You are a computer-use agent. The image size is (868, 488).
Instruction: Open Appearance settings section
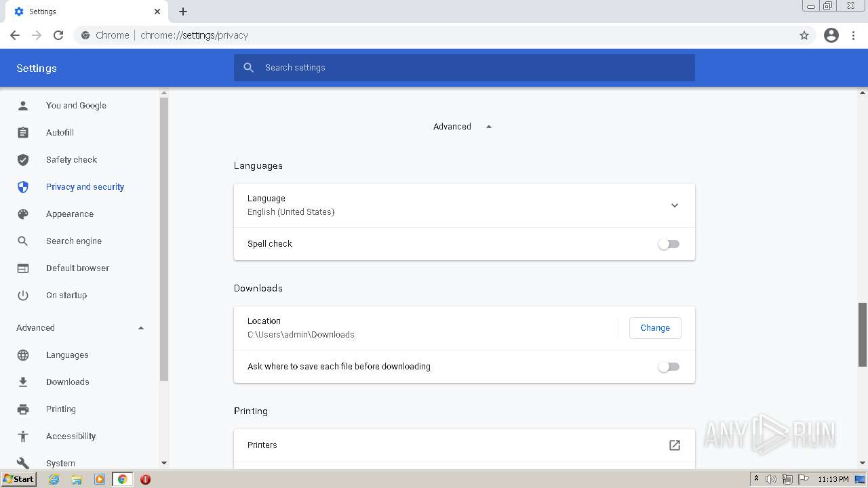[x=70, y=213]
